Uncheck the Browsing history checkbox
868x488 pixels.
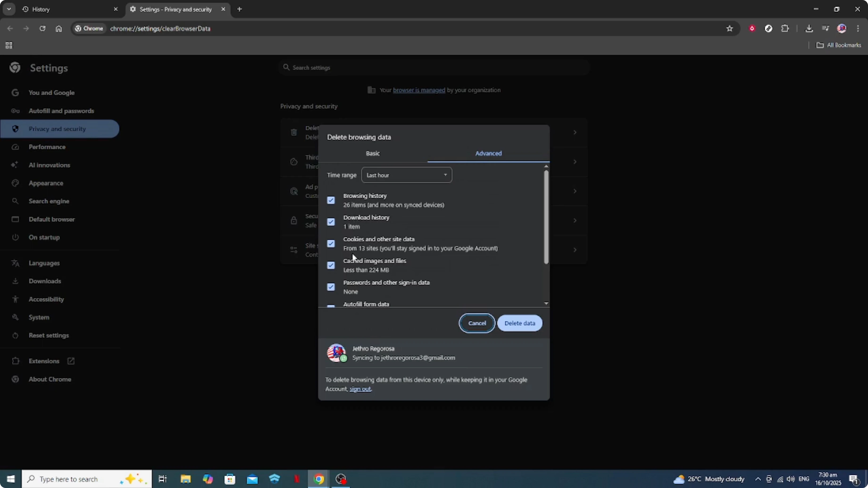click(331, 200)
